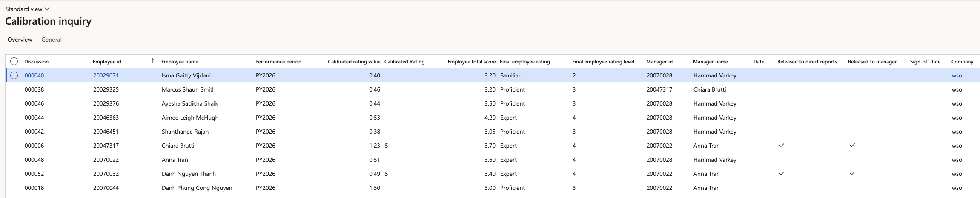The width and height of the screenshot is (980, 198).
Task: Select the row checkbox for discussion 000040
Action: (x=14, y=75)
